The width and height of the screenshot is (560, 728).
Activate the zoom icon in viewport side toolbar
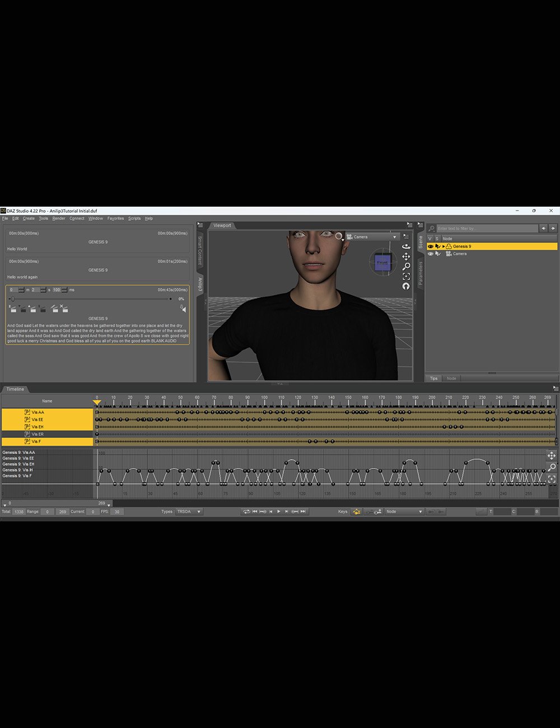[x=407, y=266]
